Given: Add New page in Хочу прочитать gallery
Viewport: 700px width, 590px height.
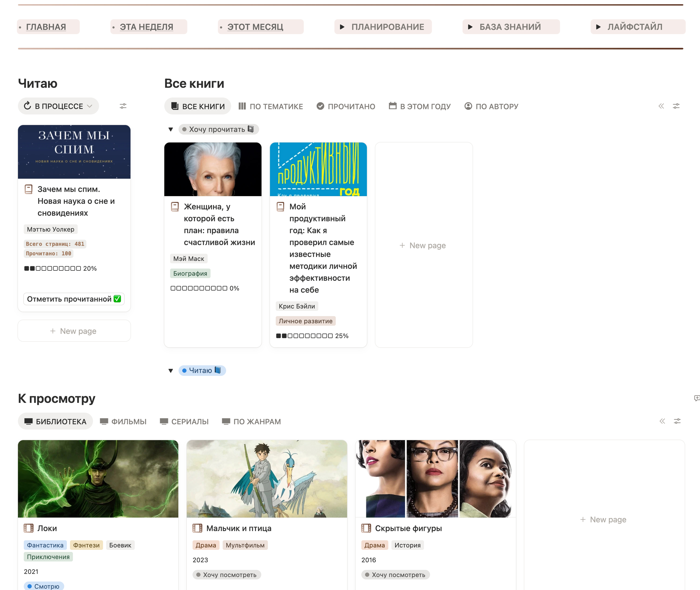Looking at the screenshot, I should (423, 245).
